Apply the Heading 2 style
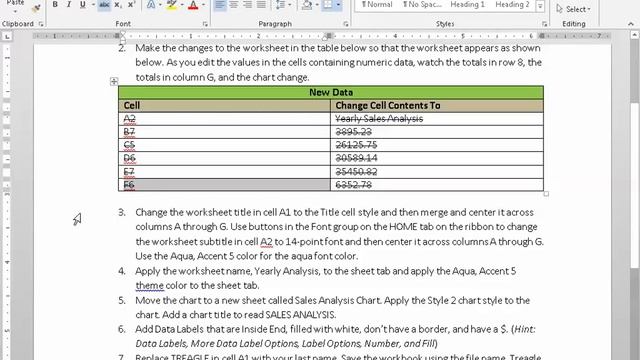The image size is (640, 360). point(512,4)
